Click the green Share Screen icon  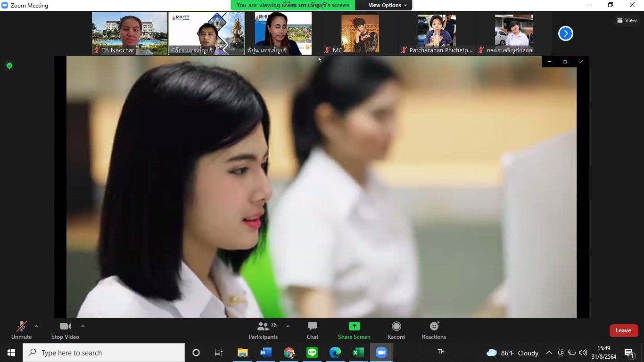pos(354,326)
